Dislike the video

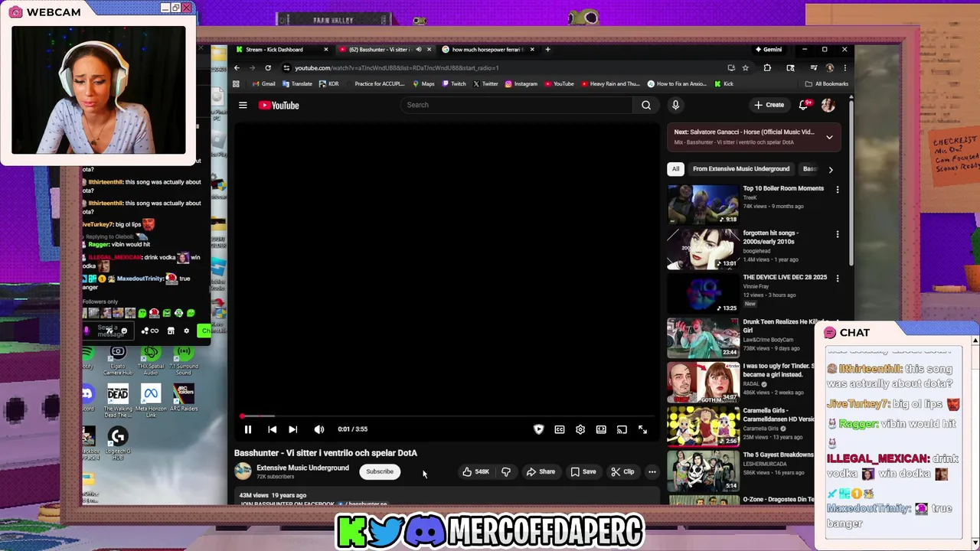pyautogui.click(x=506, y=471)
